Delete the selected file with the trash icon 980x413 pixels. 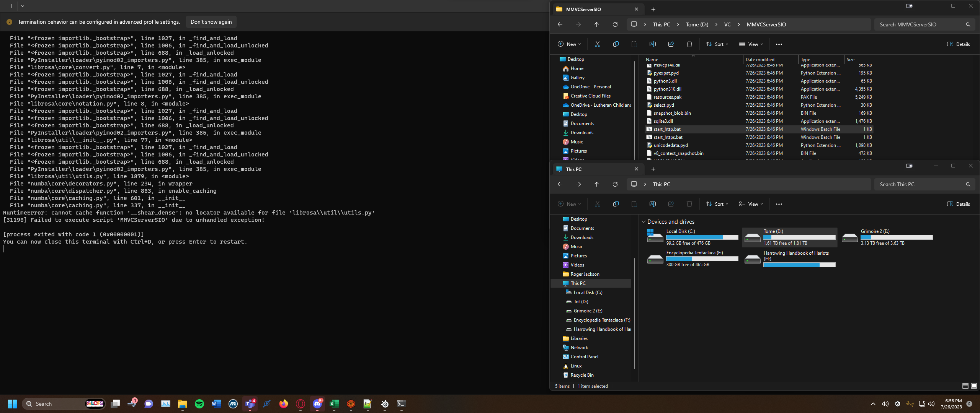click(x=689, y=44)
